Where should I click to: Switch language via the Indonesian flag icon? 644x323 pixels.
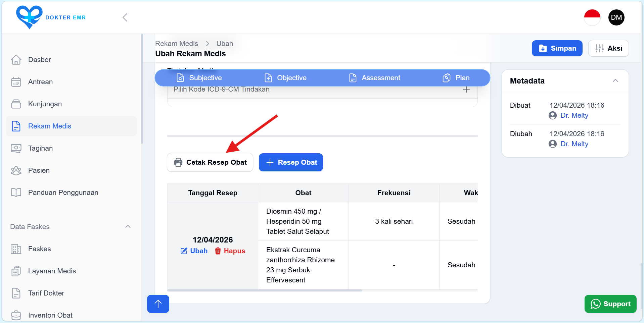pos(592,17)
